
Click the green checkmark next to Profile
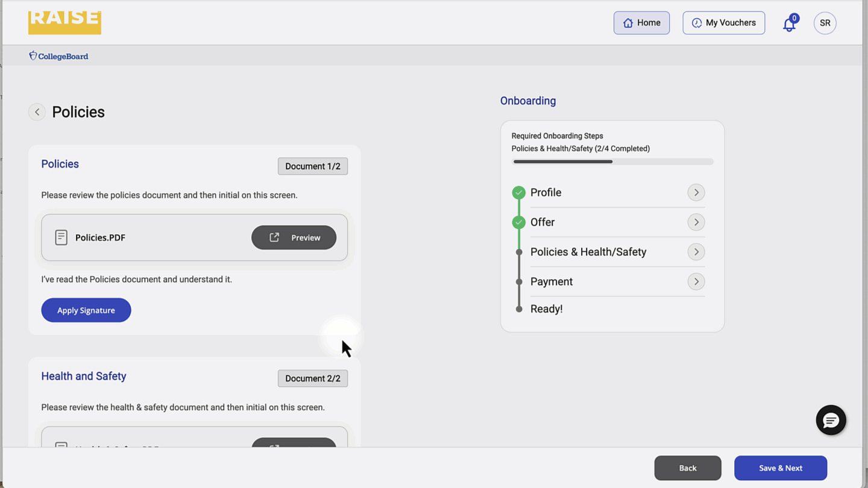coord(518,193)
